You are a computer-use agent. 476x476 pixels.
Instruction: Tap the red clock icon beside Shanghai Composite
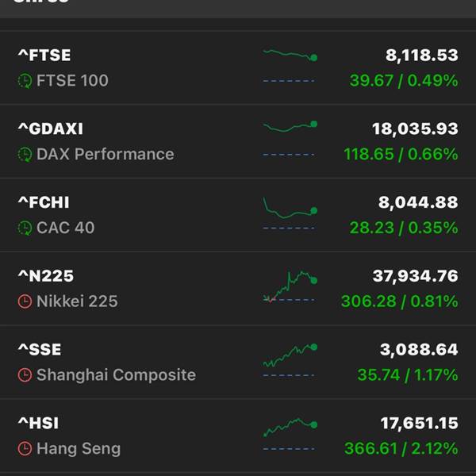(25, 375)
